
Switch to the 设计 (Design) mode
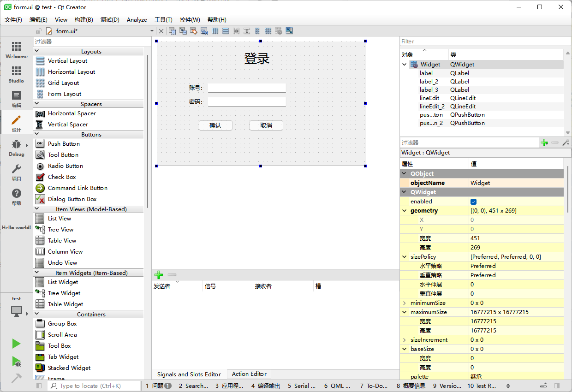pos(16,123)
